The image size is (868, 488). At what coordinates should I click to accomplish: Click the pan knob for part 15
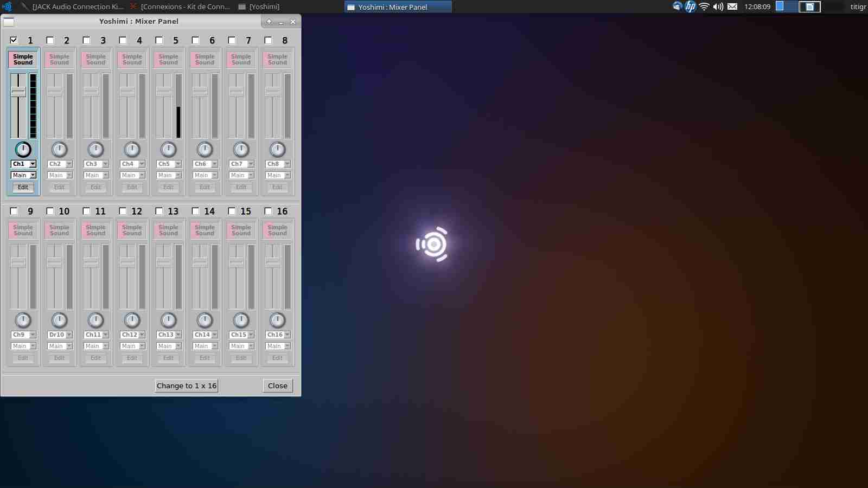coord(241,320)
